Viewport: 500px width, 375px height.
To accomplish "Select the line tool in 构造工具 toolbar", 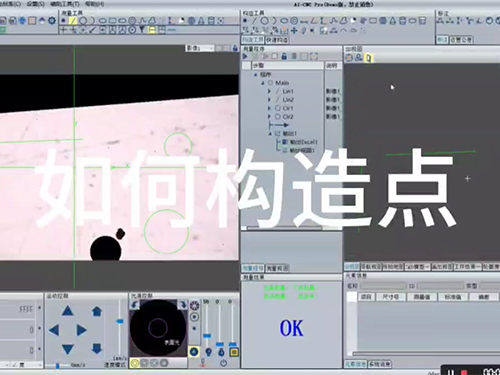I will coord(254,21).
